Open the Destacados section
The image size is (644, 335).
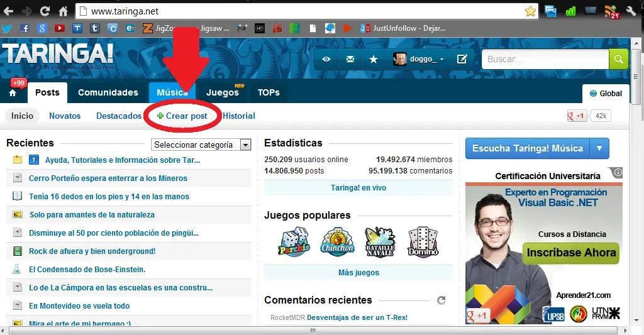119,116
